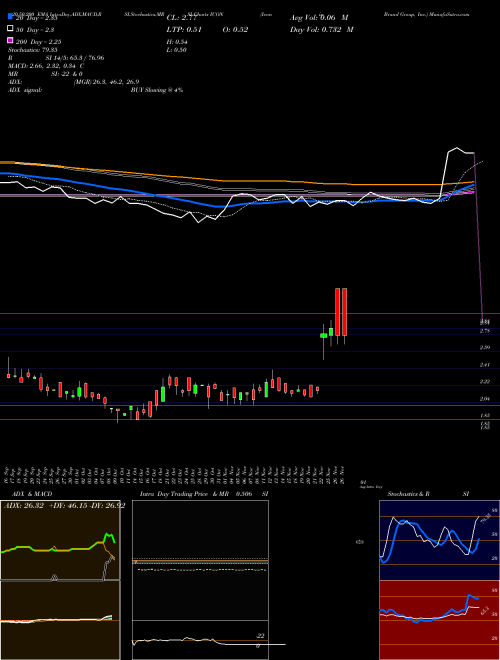Click the 2.04 price axis label
The image size is (500, 660).
pyautogui.click(x=485, y=399)
